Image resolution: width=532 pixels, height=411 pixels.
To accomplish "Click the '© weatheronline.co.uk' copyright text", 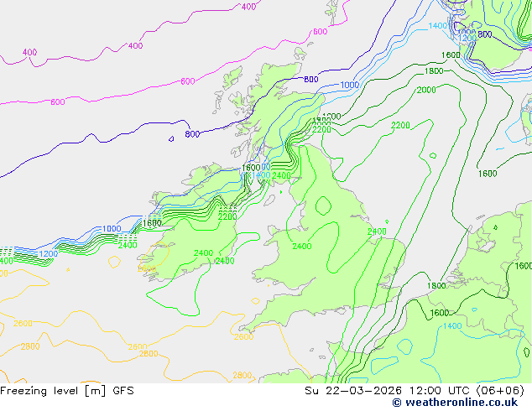I will coord(455,403).
